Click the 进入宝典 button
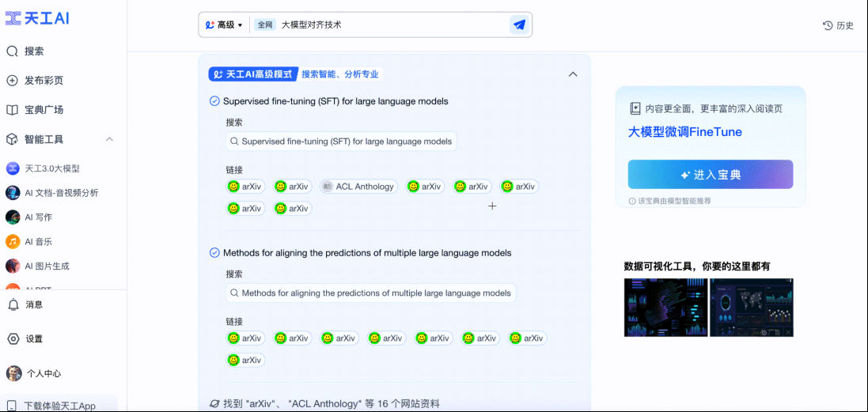Image resolution: width=868 pixels, height=412 pixels. point(710,175)
